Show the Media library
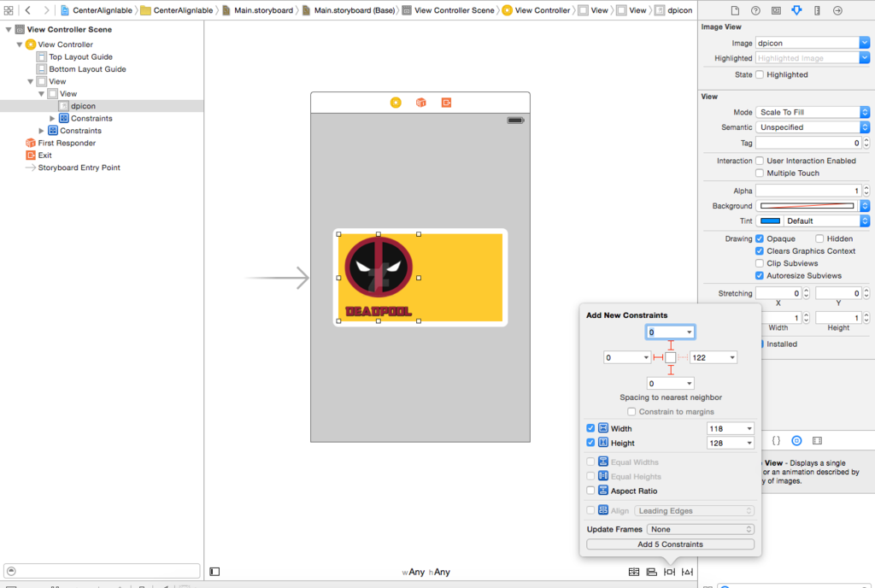Image resolution: width=875 pixels, height=588 pixels. (x=817, y=441)
